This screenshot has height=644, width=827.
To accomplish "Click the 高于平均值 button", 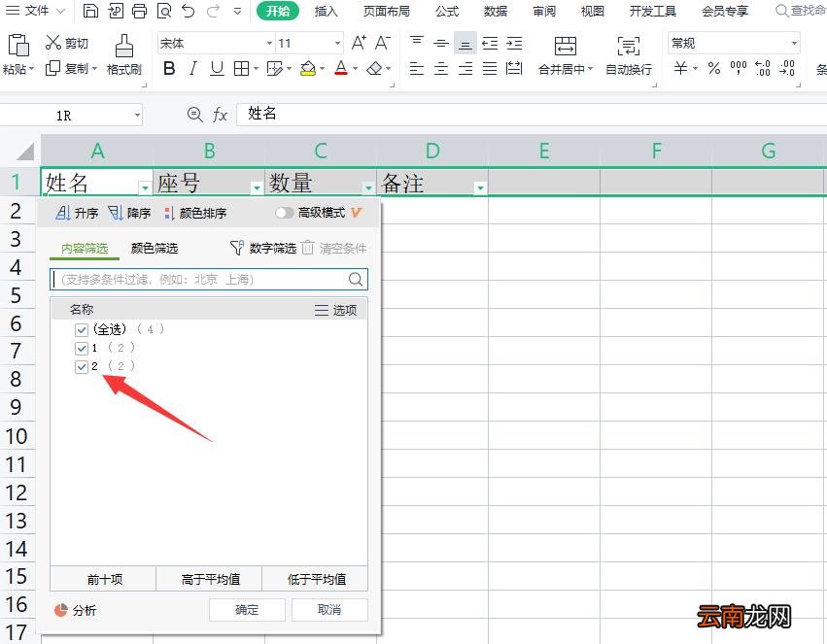I will tap(210, 579).
